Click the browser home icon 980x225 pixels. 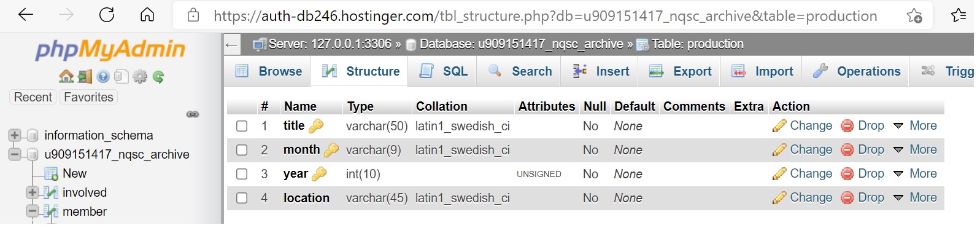tap(147, 15)
